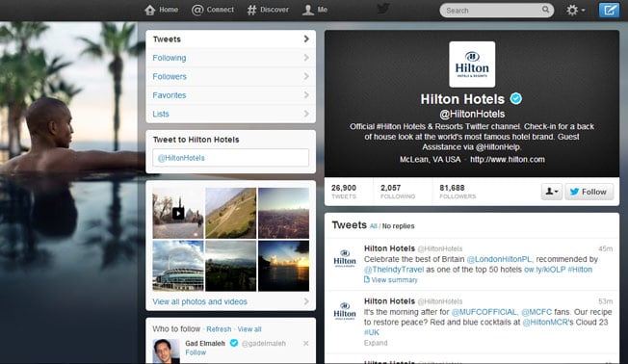Image resolution: width=628 pixels, height=364 pixels.
Task: Open Gad Elmaleh's profile picture
Action: (x=167, y=351)
